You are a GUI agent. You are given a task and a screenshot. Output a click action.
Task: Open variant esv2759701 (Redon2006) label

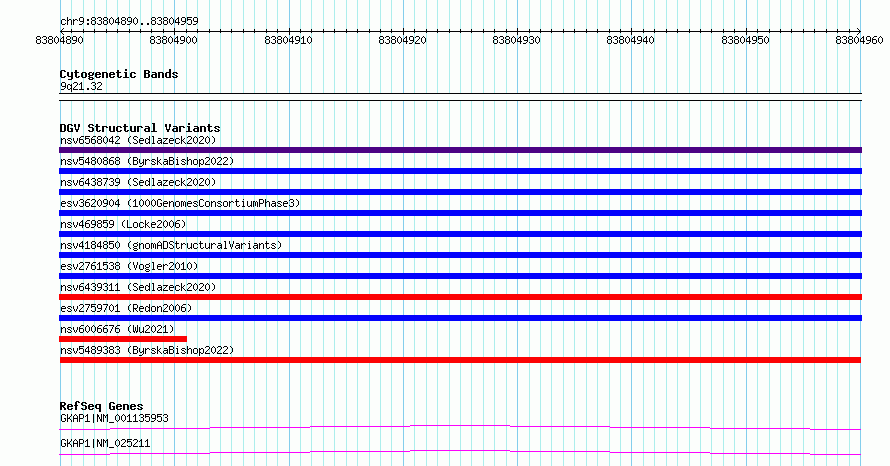click(x=126, y=308)
